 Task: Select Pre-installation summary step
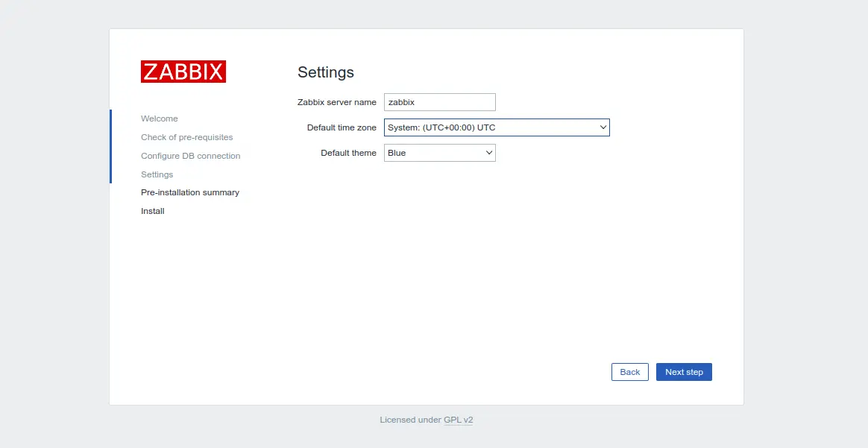click(190, 192)
